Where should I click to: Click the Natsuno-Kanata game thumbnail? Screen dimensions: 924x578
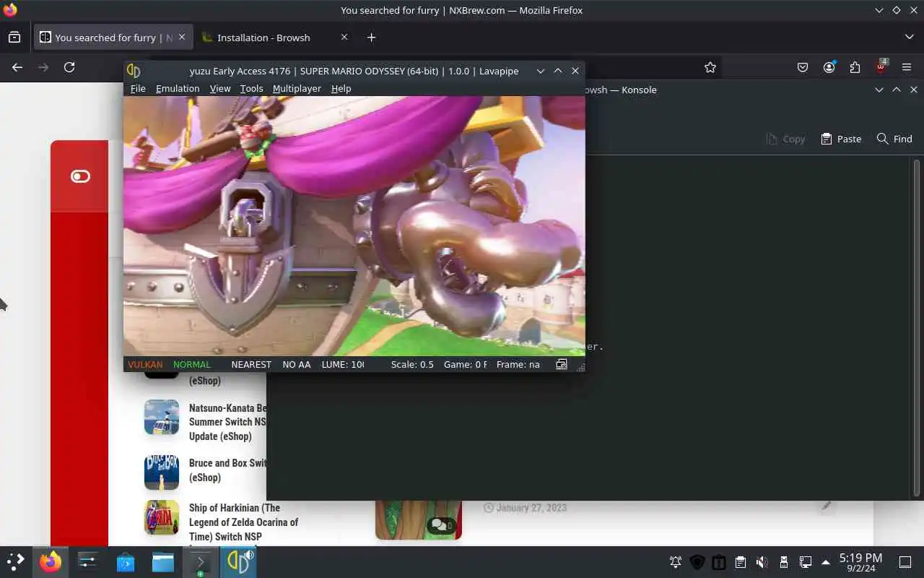click(x=162, y=417)
